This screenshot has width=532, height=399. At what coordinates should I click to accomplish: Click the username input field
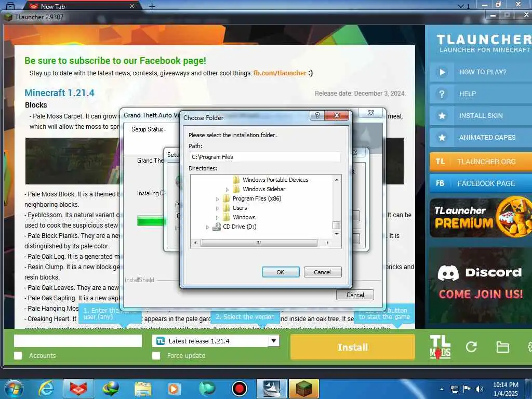(78, 341)
